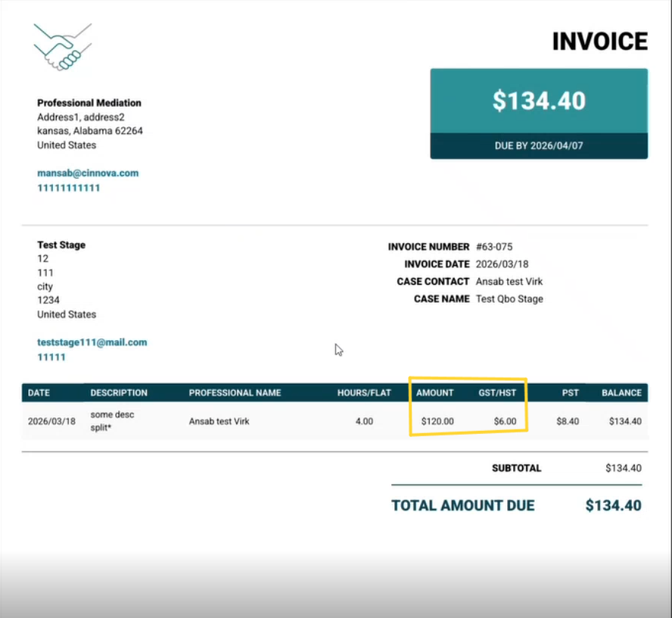672x618 pixels.
Task: Select the PST column header
Action: tap(570, 393)
